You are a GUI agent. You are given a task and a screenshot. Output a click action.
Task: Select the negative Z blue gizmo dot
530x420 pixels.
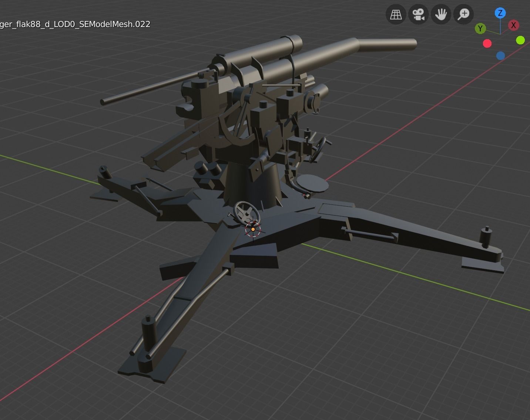pos(500,56)
